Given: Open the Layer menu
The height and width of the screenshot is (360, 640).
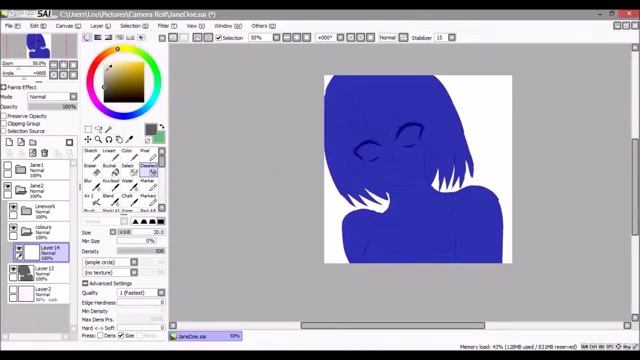Looking at the screenshot, I should (x=100, y=26).
